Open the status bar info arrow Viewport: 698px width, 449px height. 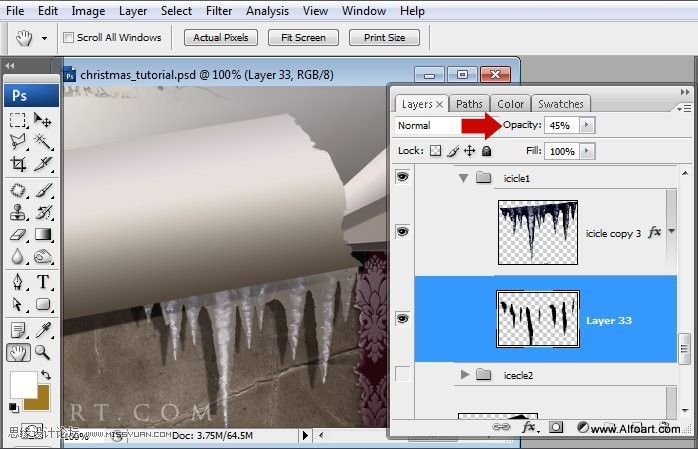(x=305, y=435)
